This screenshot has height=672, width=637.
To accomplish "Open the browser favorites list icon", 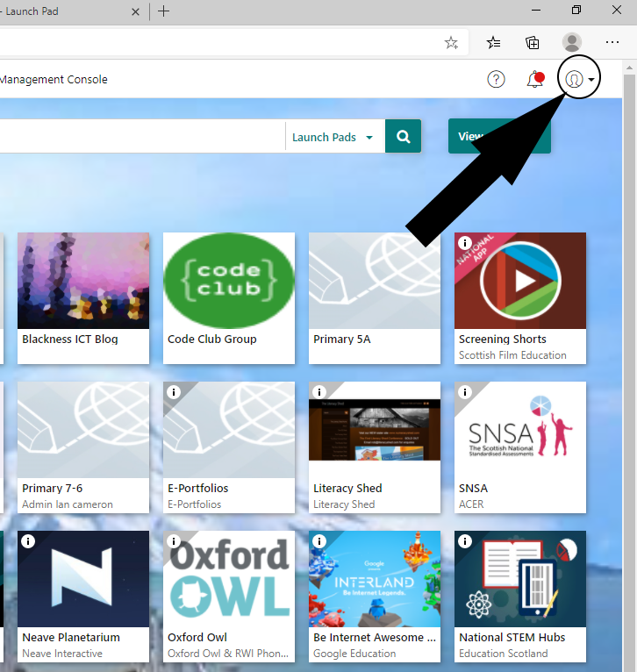I will coord(493,42).
